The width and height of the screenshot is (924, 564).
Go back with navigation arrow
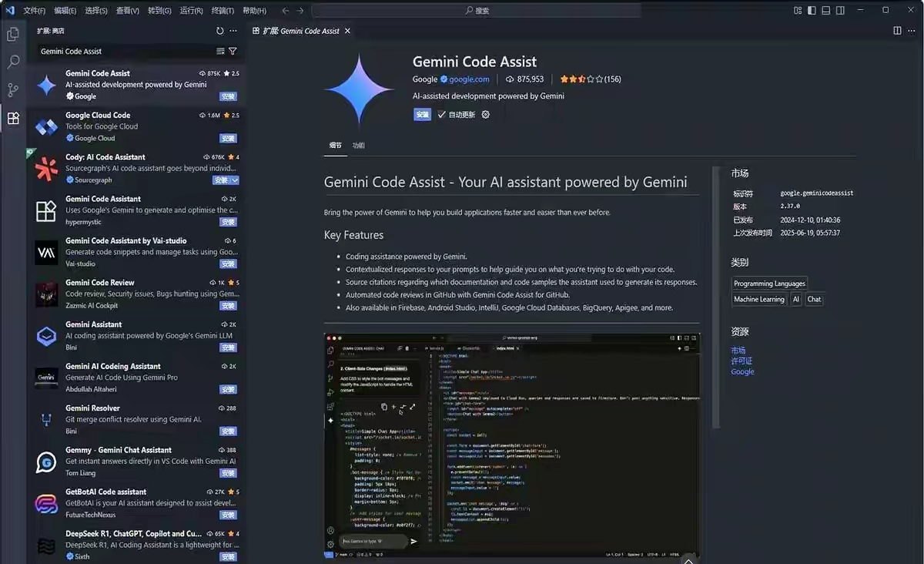click(286, 11)
